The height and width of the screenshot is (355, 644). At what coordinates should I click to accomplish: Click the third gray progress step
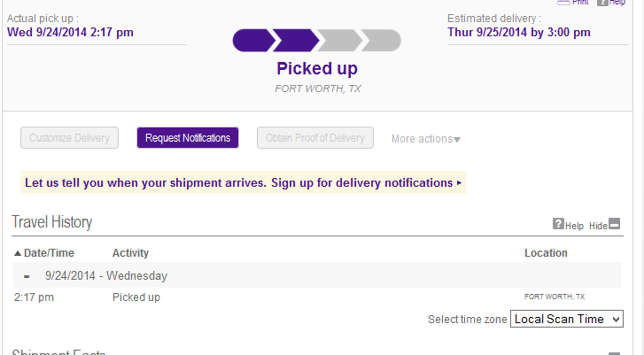(x=338, y=40)
